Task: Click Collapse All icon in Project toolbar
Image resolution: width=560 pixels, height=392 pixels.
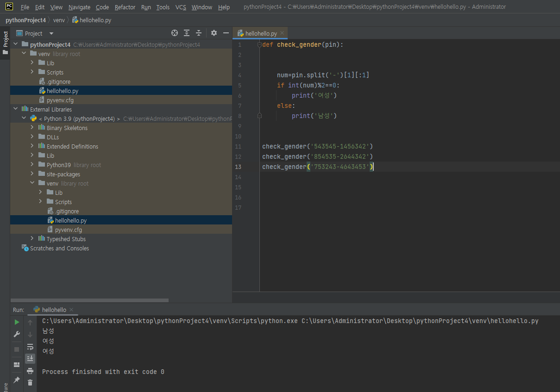Action: [x=199, y=33]
